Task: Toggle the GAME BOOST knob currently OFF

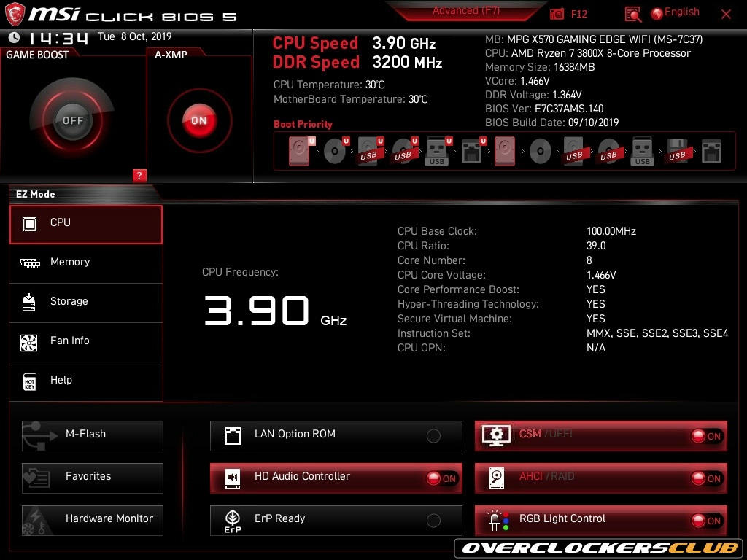Action: pos(72,120)
